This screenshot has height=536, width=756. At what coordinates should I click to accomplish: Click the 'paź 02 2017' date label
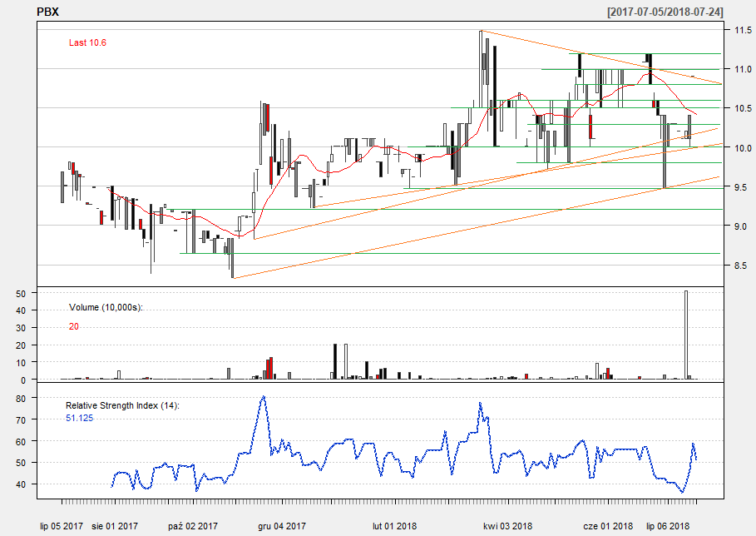coord(193,526)
